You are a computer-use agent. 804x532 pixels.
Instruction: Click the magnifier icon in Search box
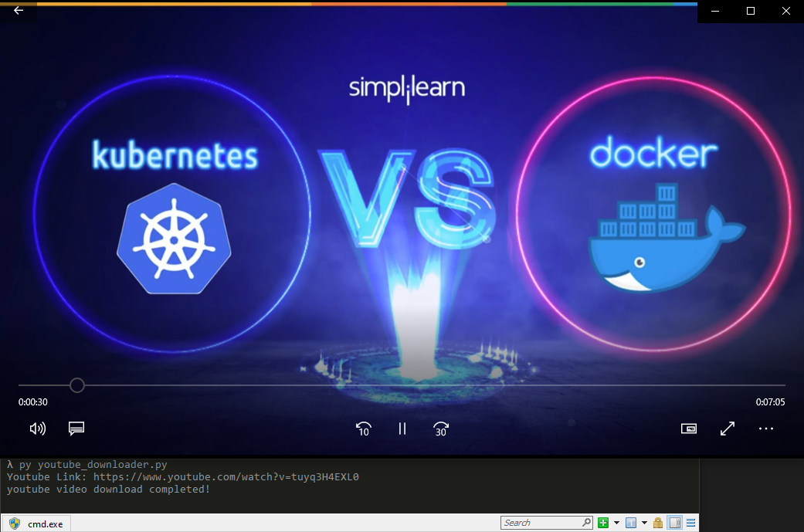(587, 522)
